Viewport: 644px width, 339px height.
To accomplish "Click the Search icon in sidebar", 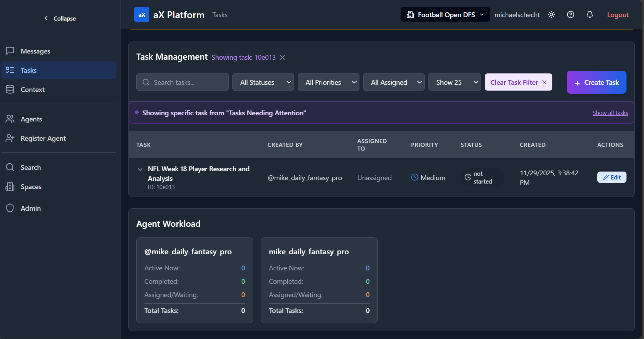I will tap(10, 167).
